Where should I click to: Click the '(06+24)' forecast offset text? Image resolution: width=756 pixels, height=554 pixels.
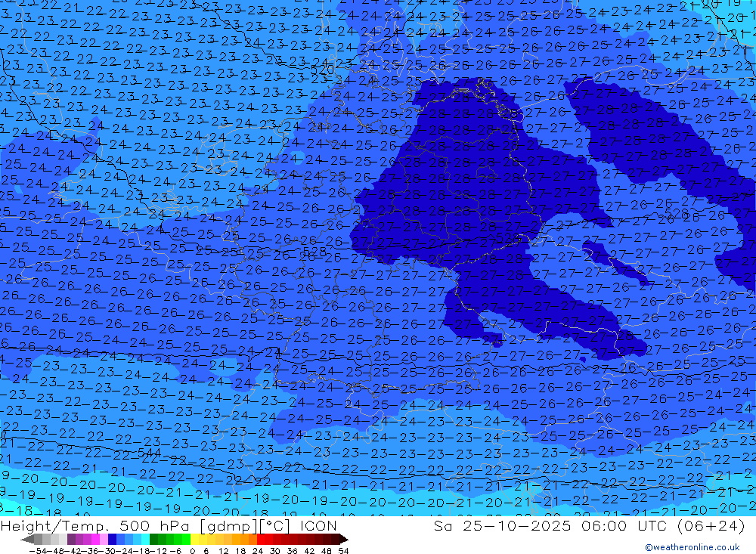coord(711,525)
